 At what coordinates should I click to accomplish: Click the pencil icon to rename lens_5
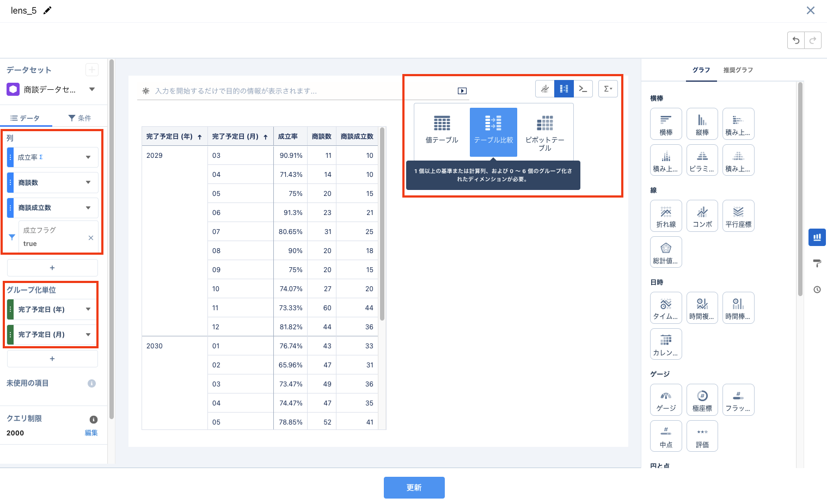pos(47,10)
